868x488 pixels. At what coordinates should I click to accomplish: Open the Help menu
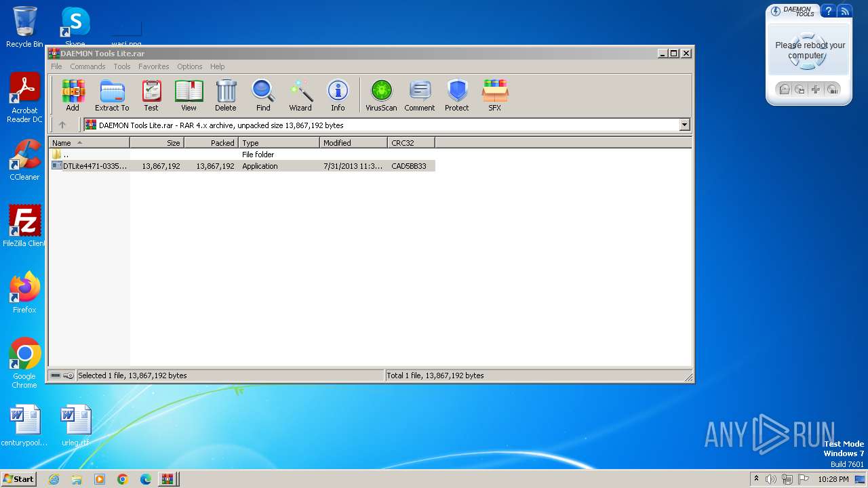217,66
